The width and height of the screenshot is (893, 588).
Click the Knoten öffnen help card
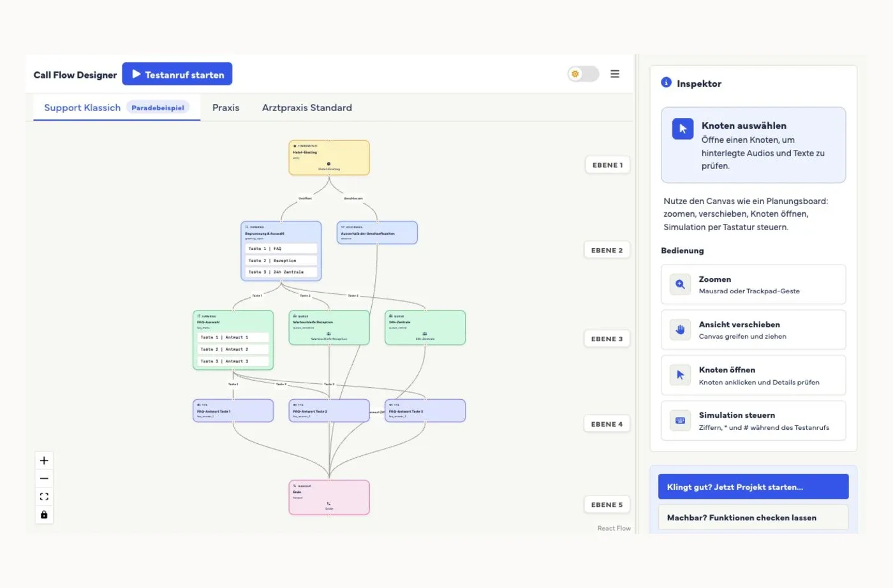(x=753, y=375)
